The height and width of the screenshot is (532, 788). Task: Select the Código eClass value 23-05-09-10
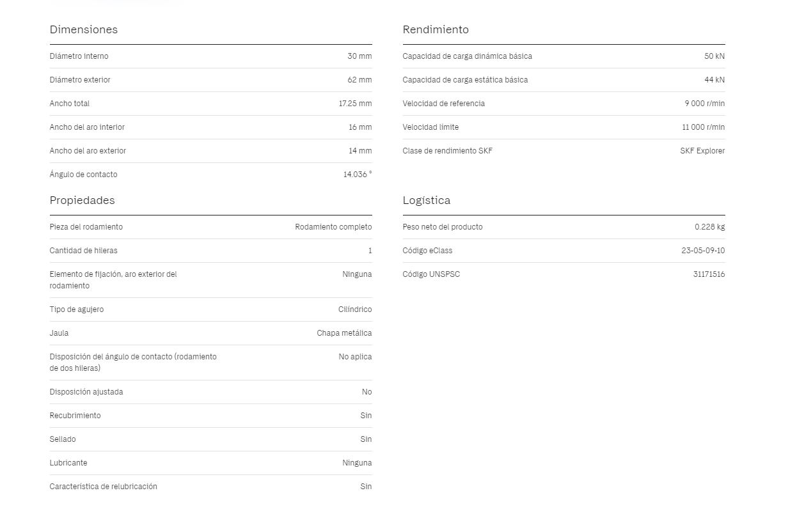click(x=703, y=251)
